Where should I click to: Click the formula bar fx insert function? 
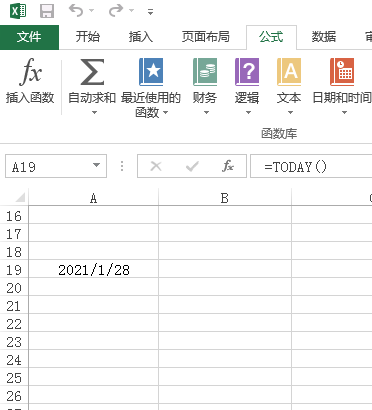[x=228, y=166]
